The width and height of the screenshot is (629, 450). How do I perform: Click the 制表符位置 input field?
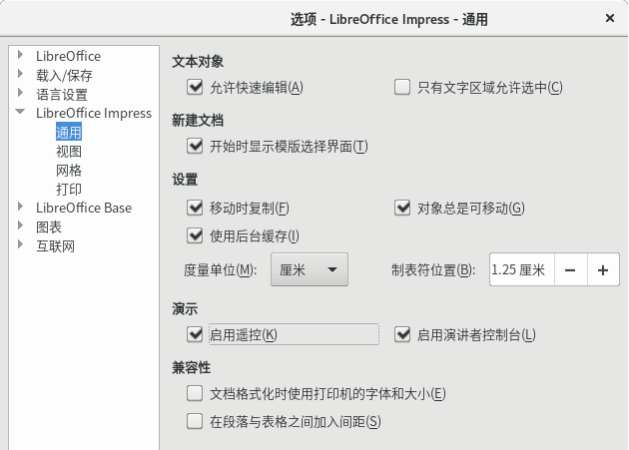pyautogui.click(x=519, y=270)
